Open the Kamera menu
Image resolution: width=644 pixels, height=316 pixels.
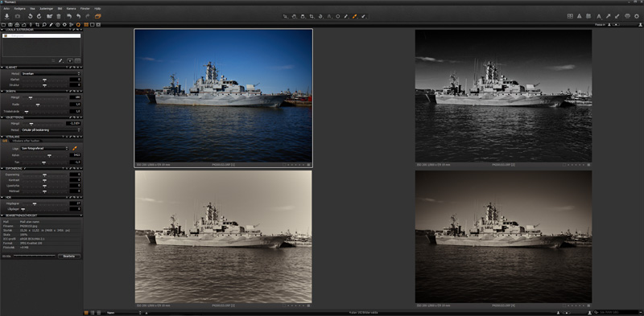pos(71,8)
